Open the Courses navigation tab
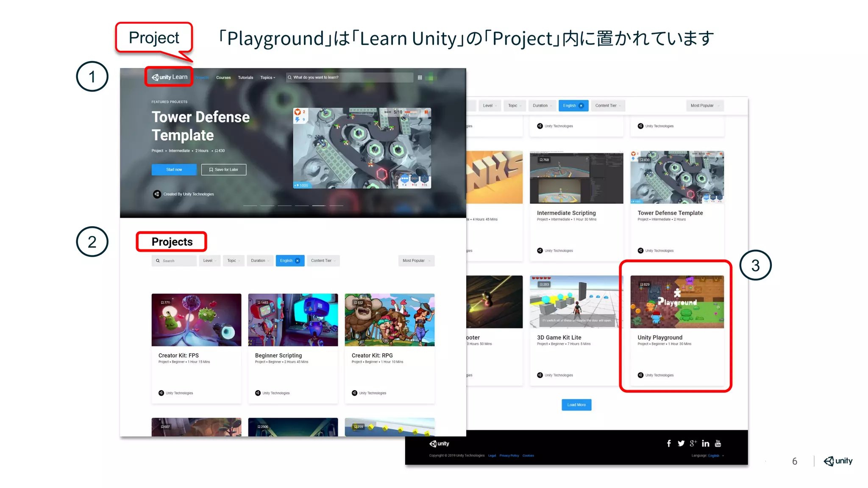The image size is (868, 488). click(x=223, y=78)
